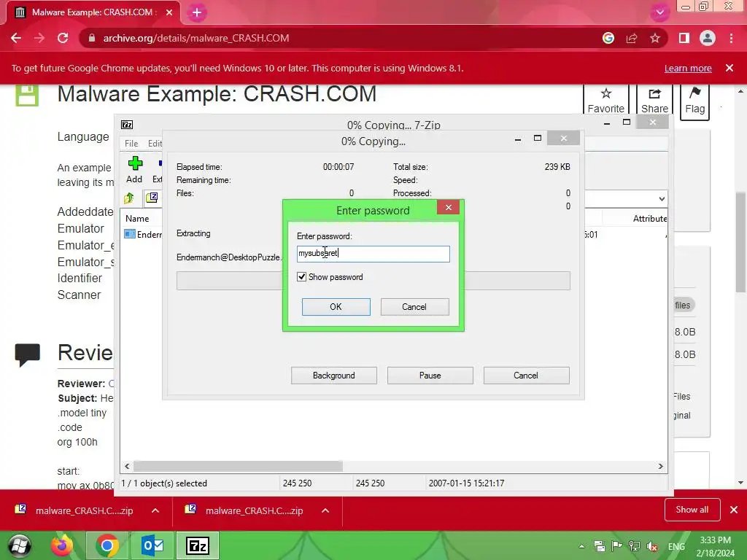The image size is (747, 560).
Task: Expand options for the first zip download
Action: (x=155, y=510)
